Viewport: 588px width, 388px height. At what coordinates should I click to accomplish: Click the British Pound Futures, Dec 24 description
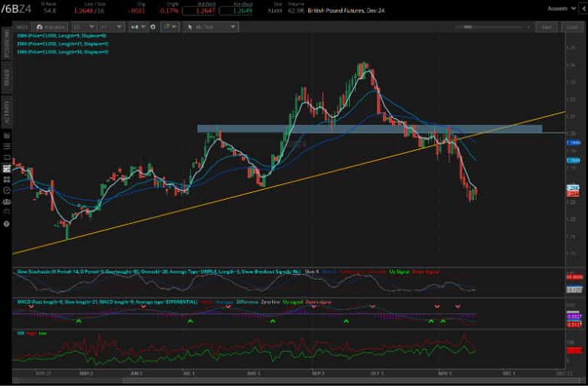click(346, 11)
